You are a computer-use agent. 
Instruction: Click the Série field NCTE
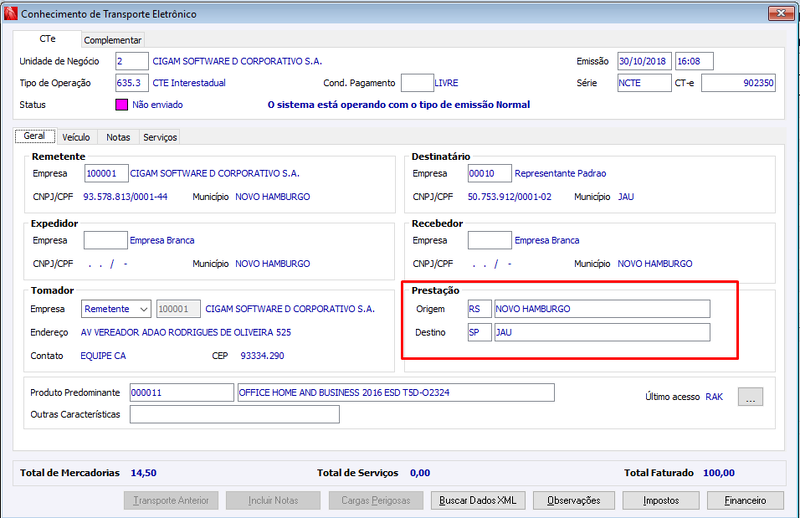[x=644, y=83]
